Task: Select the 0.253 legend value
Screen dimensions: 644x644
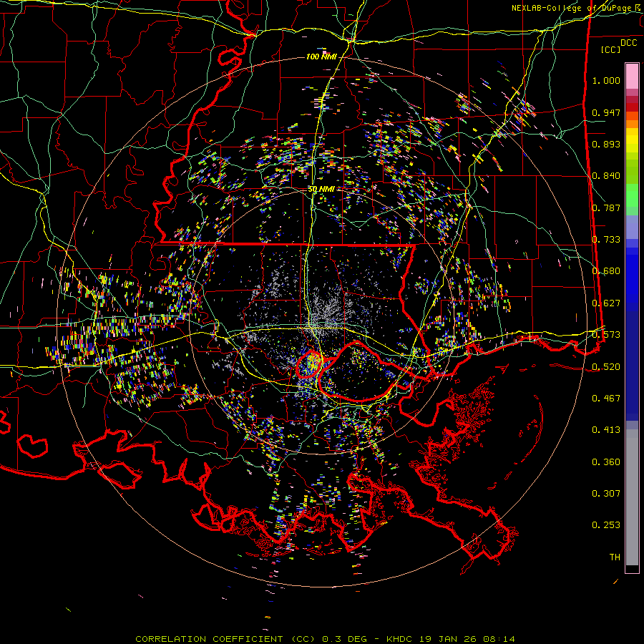Action: click(x=606, y=525)
